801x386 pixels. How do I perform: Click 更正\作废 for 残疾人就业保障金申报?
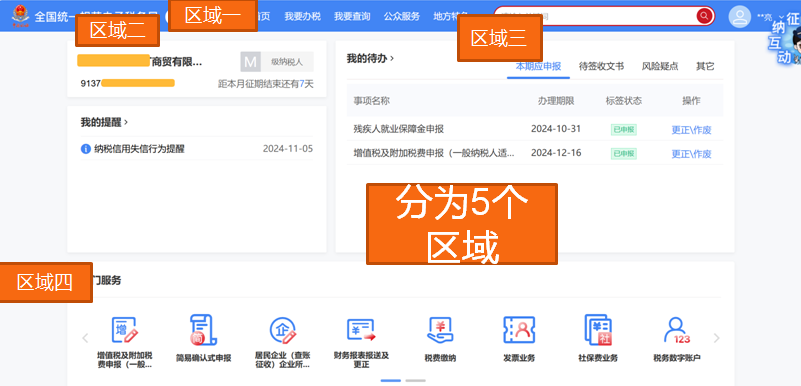pos(691,130)
